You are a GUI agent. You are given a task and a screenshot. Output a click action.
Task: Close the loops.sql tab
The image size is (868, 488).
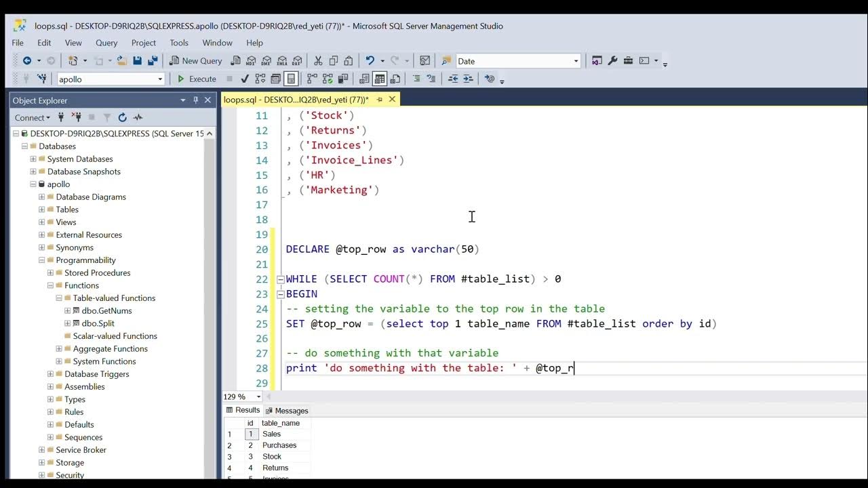click(392, 100)
